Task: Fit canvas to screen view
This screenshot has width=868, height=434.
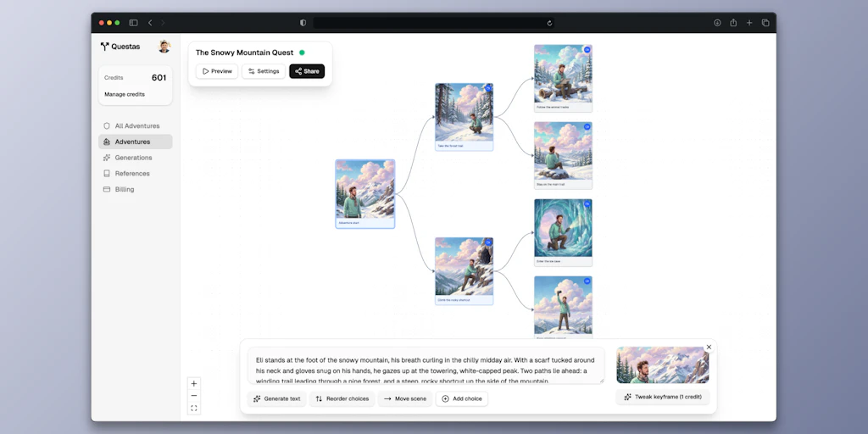Action: pyautogui.click(x=194, y=408)
